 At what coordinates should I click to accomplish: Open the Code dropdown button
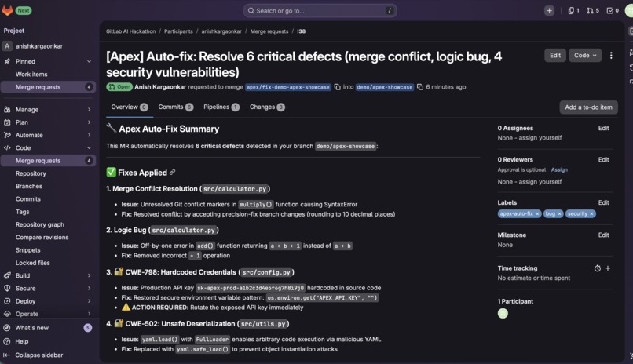[585, 56]
